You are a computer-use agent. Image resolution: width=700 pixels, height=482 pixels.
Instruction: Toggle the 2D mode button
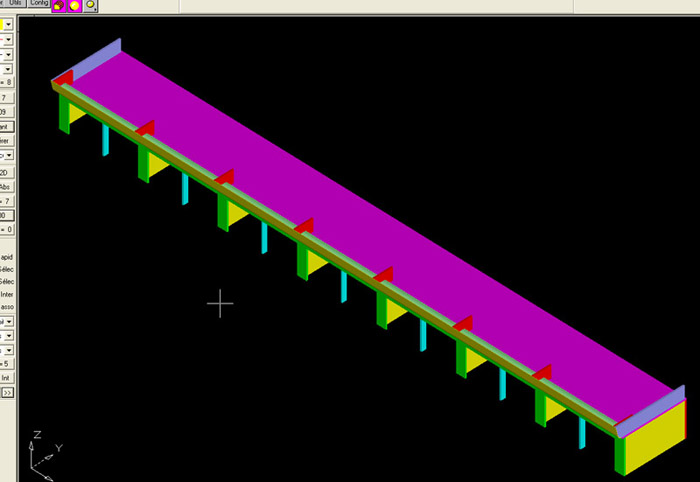point(6,171)
